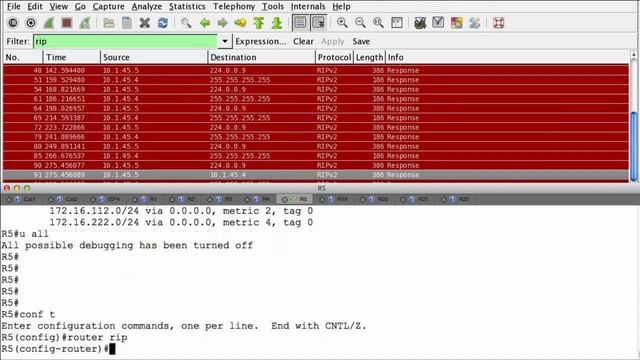
Task: Open the Help menu
Action: pos(341,7)
